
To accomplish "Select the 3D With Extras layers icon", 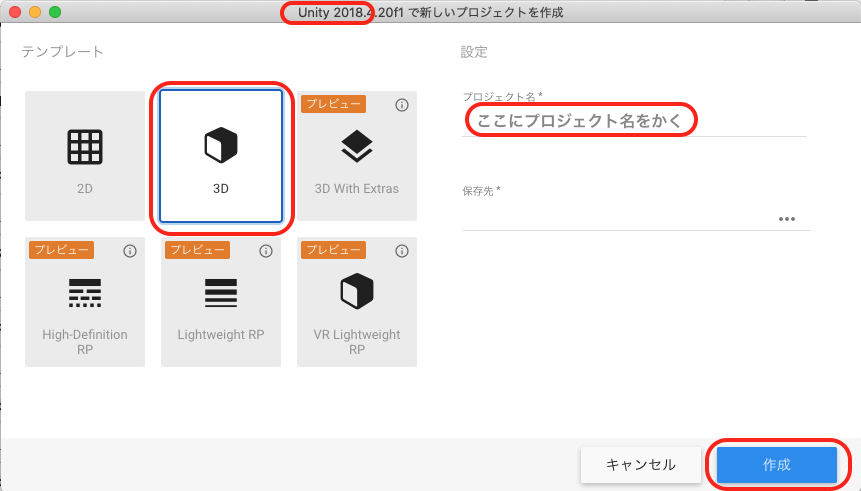I will coord(357,146).
